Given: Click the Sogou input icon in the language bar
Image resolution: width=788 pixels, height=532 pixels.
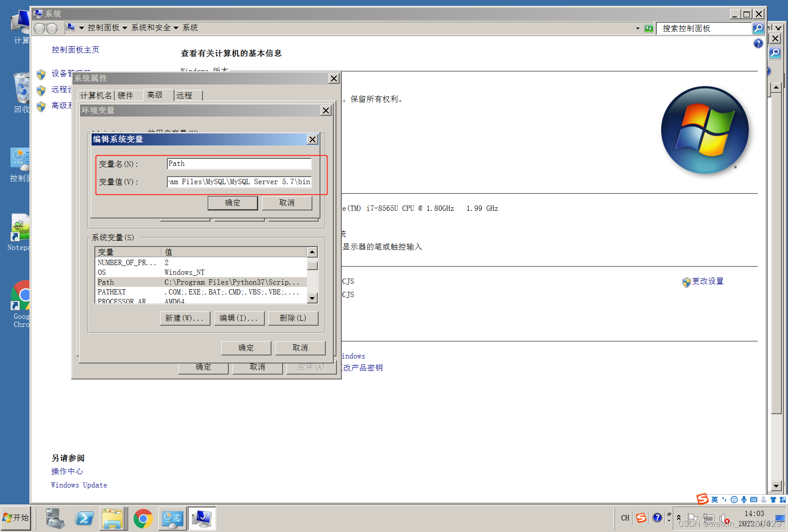Looking at the screenshot, I should click(x=641, y=518).
